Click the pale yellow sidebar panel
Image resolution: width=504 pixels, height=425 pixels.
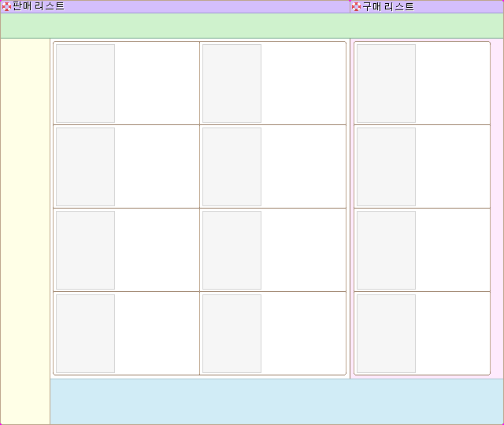pyautogui.click(x=25, y=231)
